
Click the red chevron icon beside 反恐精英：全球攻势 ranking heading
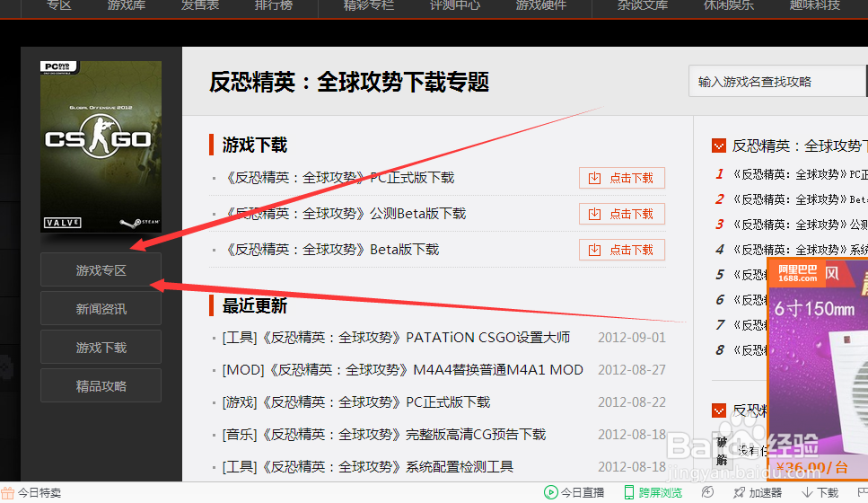(x=718, y=146)
